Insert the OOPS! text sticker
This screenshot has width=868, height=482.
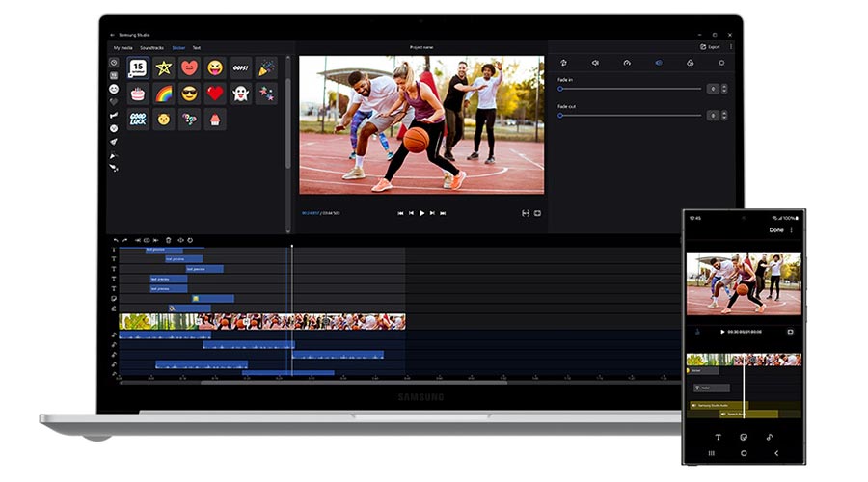click(241, 68)
